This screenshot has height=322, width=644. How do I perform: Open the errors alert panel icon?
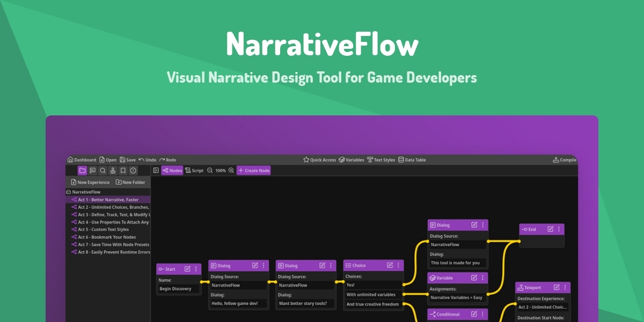coord(133,171)
